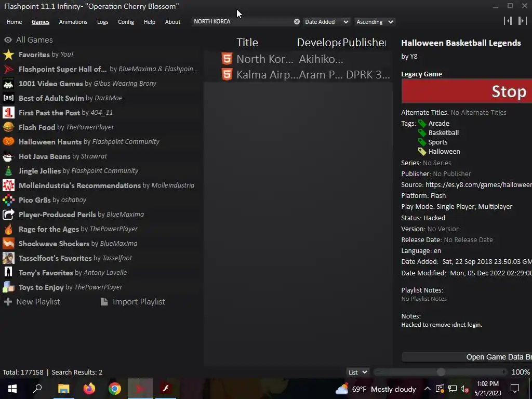Screen dimensions: 532x399
Task: Click the share arrow icon for Player-Produced Perils
Action: [x=8, y=215]
